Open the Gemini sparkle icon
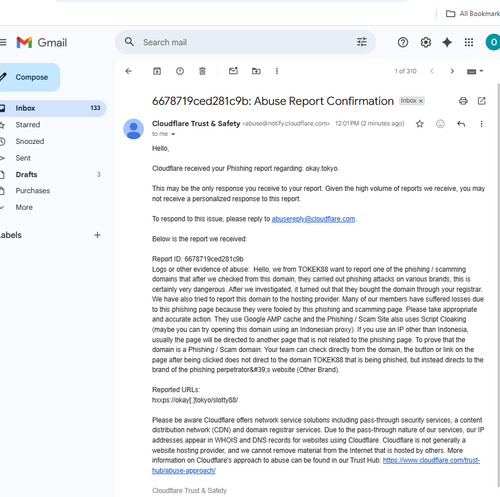 tap(447, 42)
